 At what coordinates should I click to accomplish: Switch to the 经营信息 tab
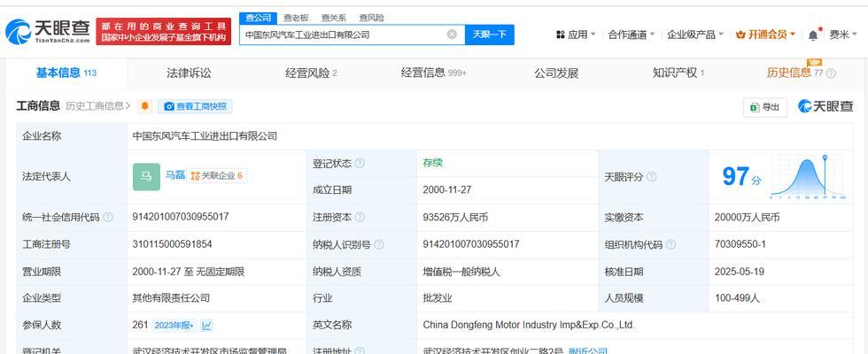coord(434,73)
